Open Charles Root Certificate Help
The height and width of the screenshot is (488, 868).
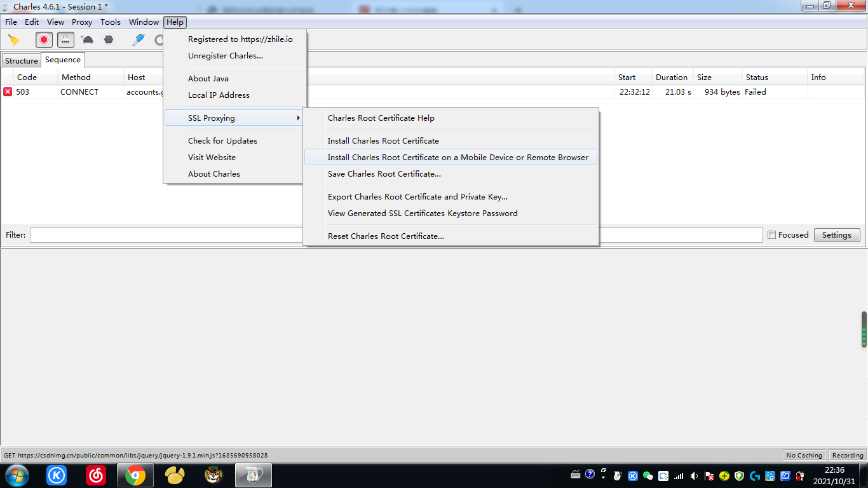(451, 118)
